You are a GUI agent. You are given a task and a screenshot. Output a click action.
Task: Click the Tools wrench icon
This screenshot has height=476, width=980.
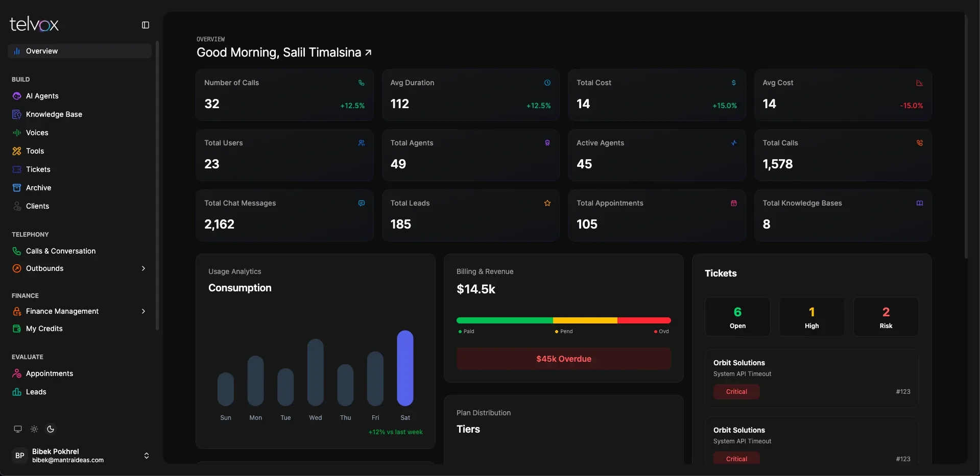pos(17,151)
